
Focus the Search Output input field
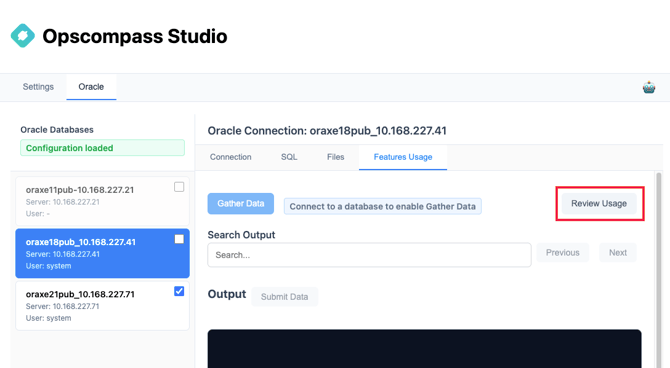point(369,255)
